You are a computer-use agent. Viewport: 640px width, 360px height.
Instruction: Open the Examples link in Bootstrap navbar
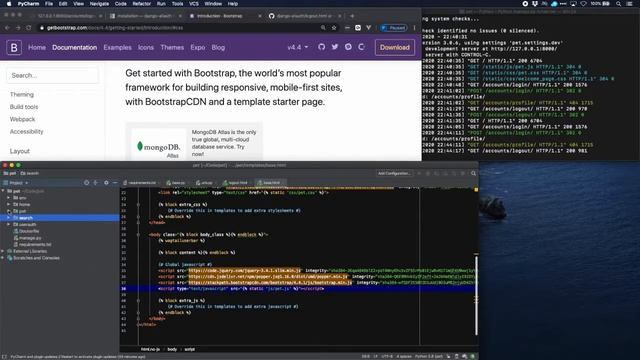click(x=118, y=47)
